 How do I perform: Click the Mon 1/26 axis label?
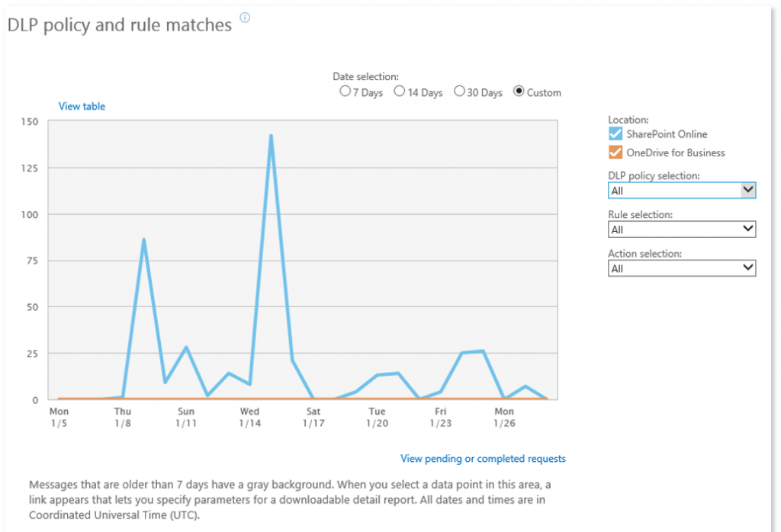click(504, 417)
